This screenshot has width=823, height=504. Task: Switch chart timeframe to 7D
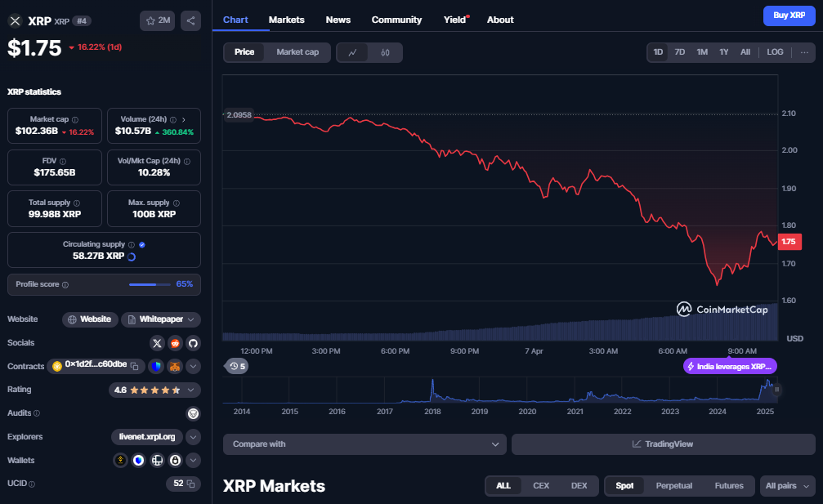(679, 51)
